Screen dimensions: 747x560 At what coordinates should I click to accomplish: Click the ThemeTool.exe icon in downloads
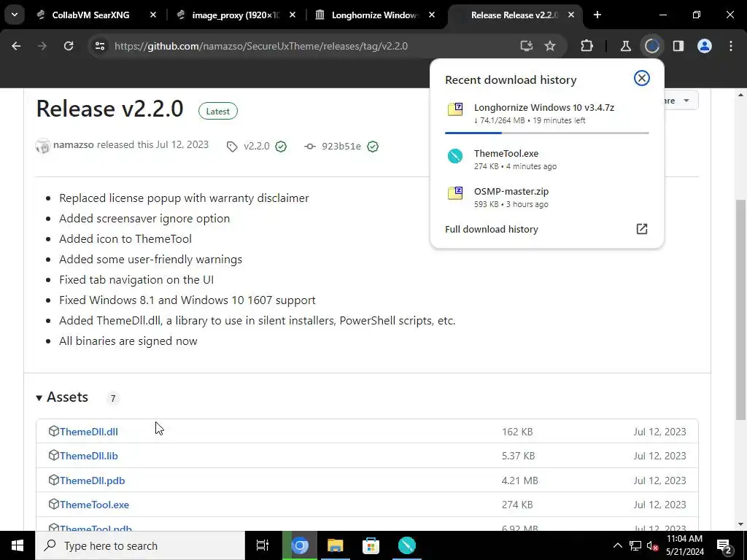(455, 156)
